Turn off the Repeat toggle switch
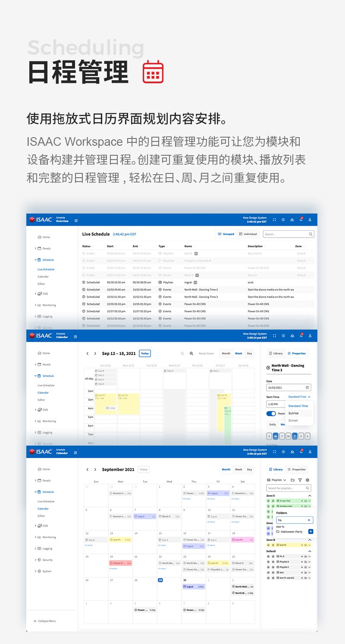 271,413
